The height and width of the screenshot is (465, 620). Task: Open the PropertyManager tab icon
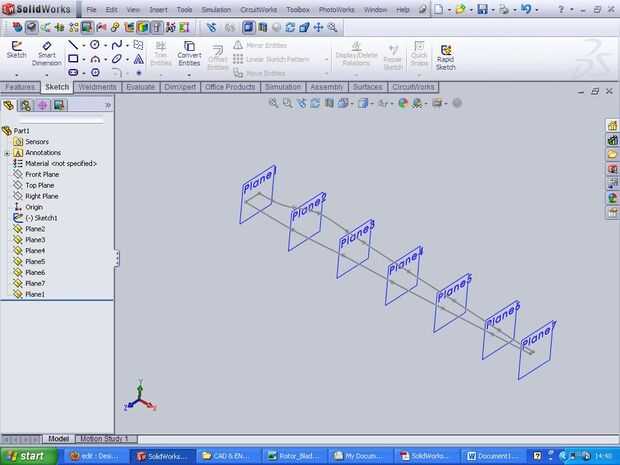[26, 105]
